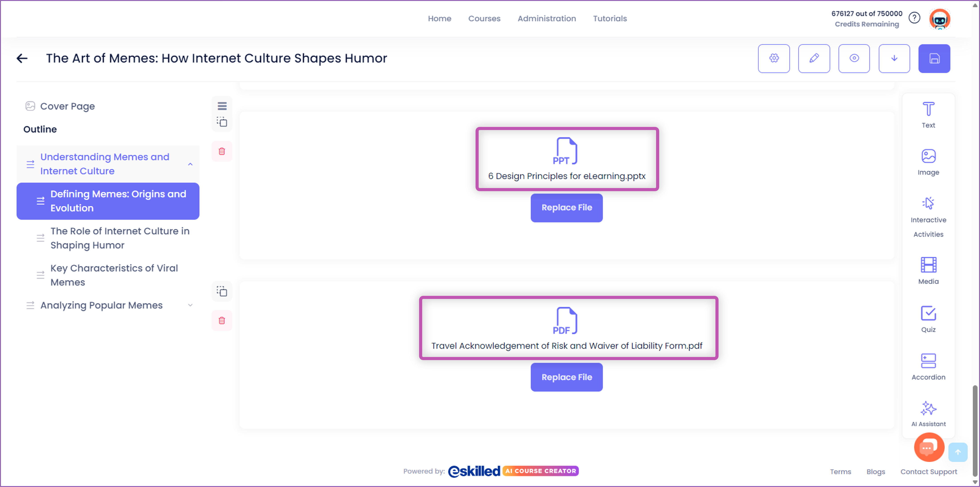Open Administration menu
This screenshot has height=487, width=980.
(x=546, y=18)
